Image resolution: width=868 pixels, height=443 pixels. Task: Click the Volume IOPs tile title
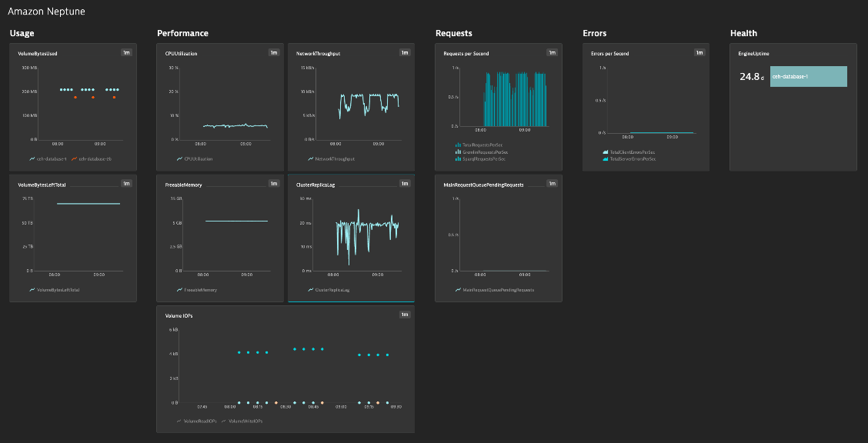[x=179, y=316]
